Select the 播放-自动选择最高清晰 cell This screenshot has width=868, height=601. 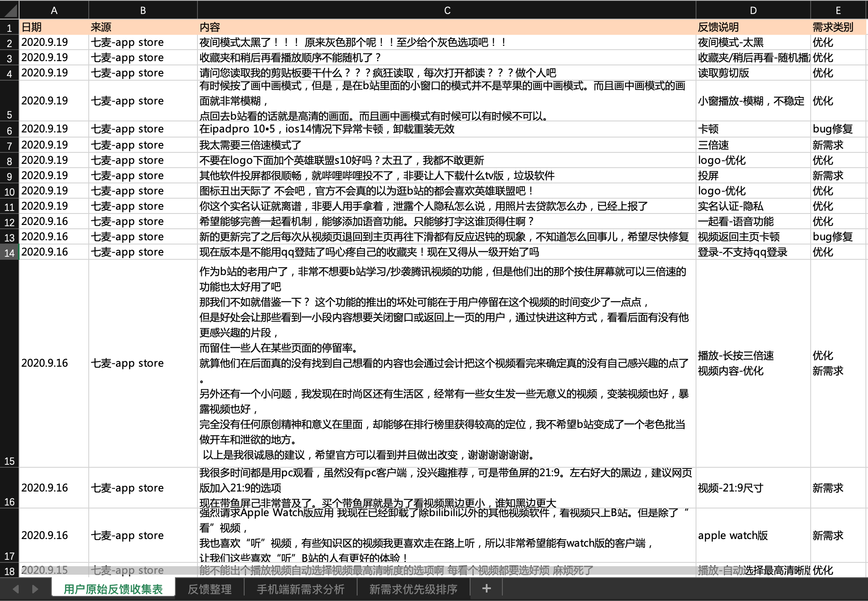point(753,570)
